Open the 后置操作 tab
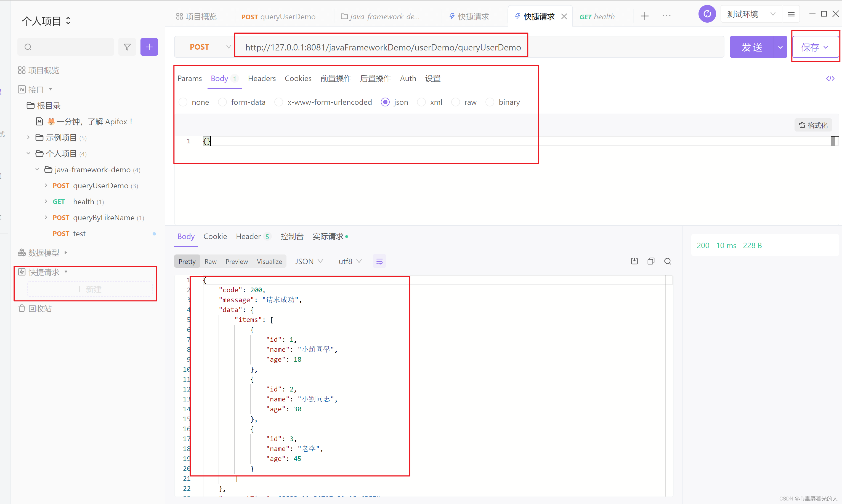The height and width of the screenshot is (504, 842). point(376,79)
